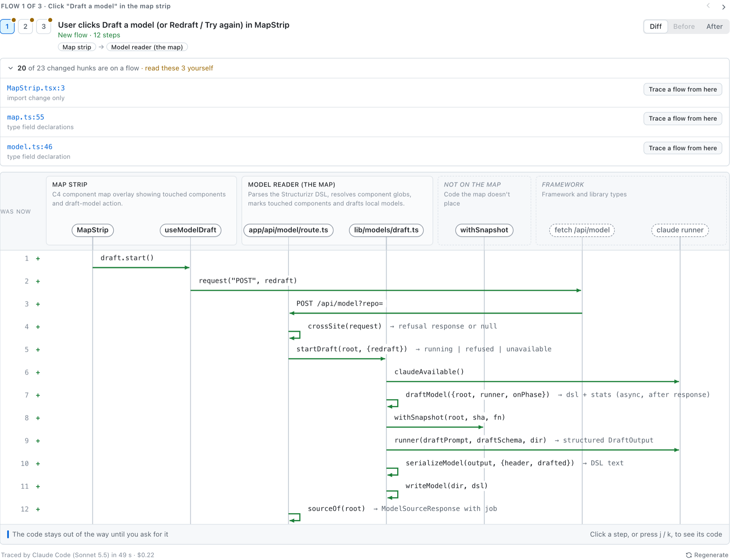Select flow tab 1
This screenshot has height=560, width=730.
pos(7,26)
